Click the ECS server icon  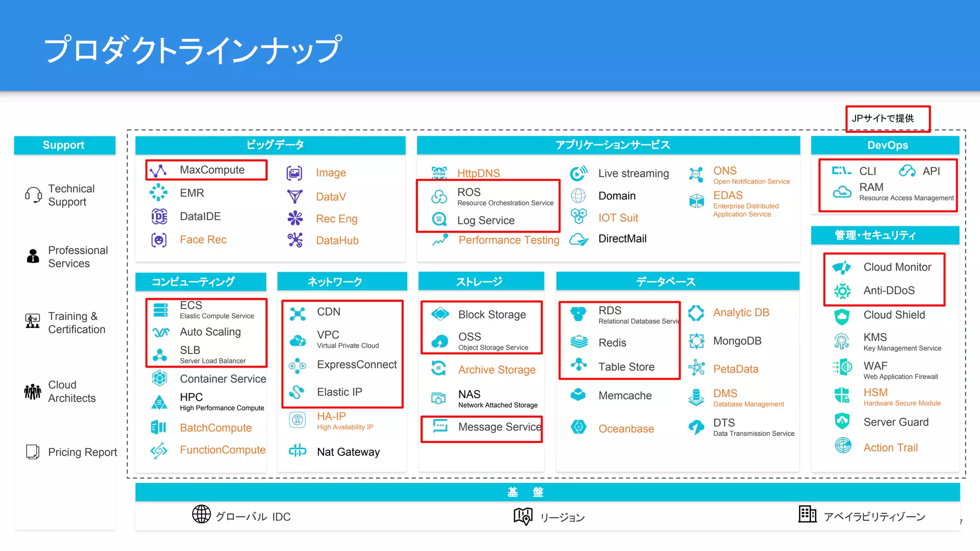click(x=160, y=310)
